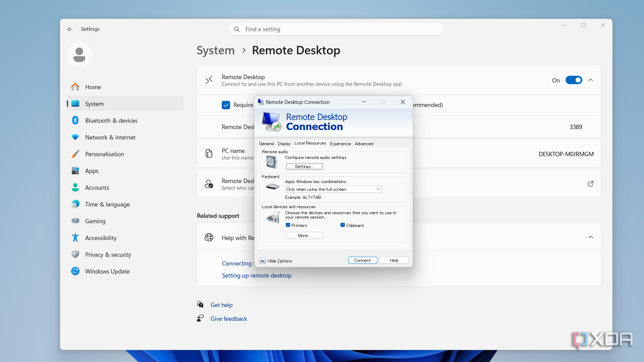Click the Remote Desktop Connection title icon
Image resolution: width=644 pixels, height=362 pixels.
[x=261, y=102]
